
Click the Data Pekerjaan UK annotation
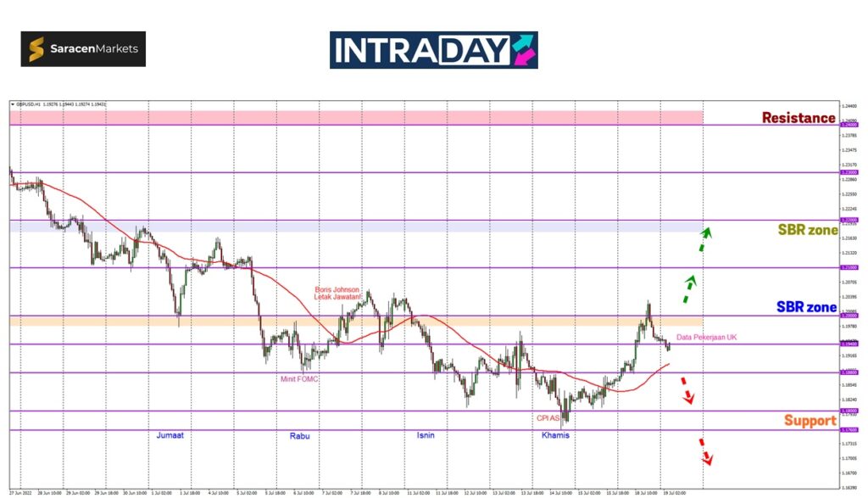click(x=706, y=338)
